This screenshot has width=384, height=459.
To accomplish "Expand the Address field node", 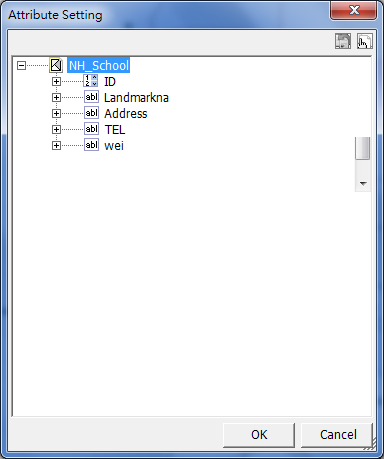I will coord(56,113).
